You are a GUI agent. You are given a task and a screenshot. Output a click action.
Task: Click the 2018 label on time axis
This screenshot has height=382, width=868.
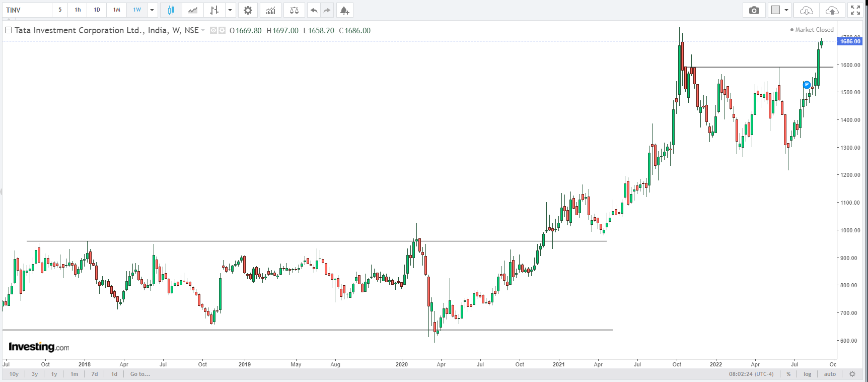tap(85, 364)
